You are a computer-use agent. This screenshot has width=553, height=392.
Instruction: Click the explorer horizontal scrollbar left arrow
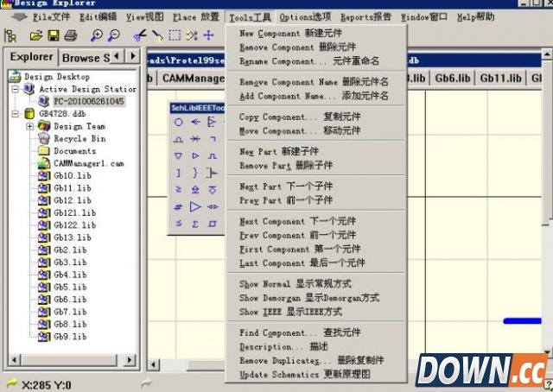pos(15,360)
